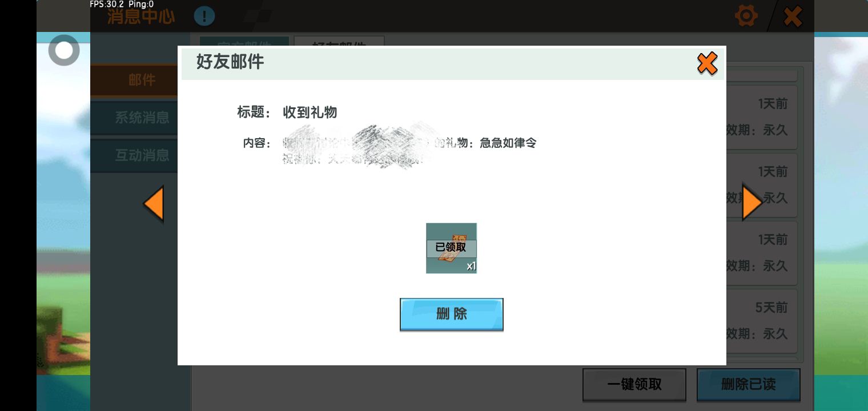
Task: Open settings with the gear icon
Action: 746,16
